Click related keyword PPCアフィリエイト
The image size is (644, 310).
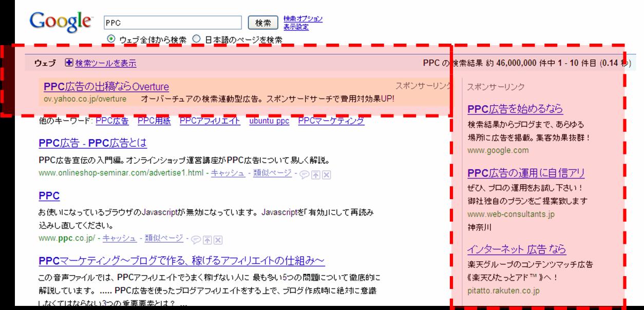[210, 121]
